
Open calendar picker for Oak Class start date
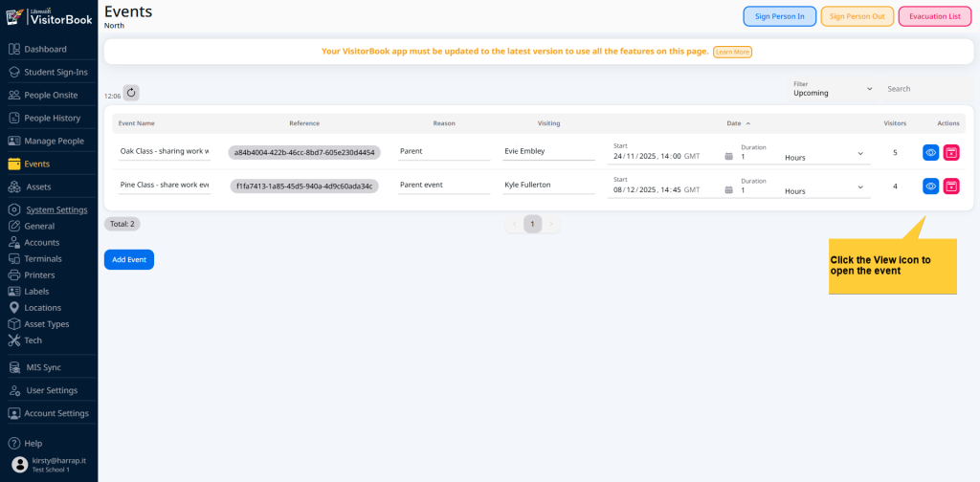pos(728,156)
